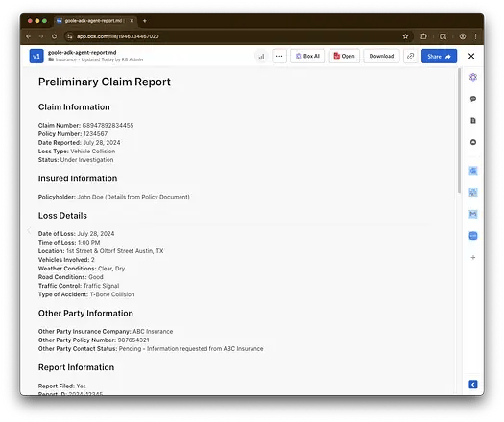Collapse the right sidebar with blue arrow
504x422 pixels.
473,384
